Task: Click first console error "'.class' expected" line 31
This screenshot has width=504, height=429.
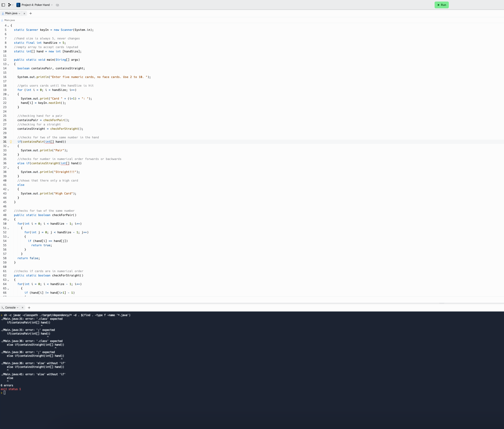Action: pos(31,319)
